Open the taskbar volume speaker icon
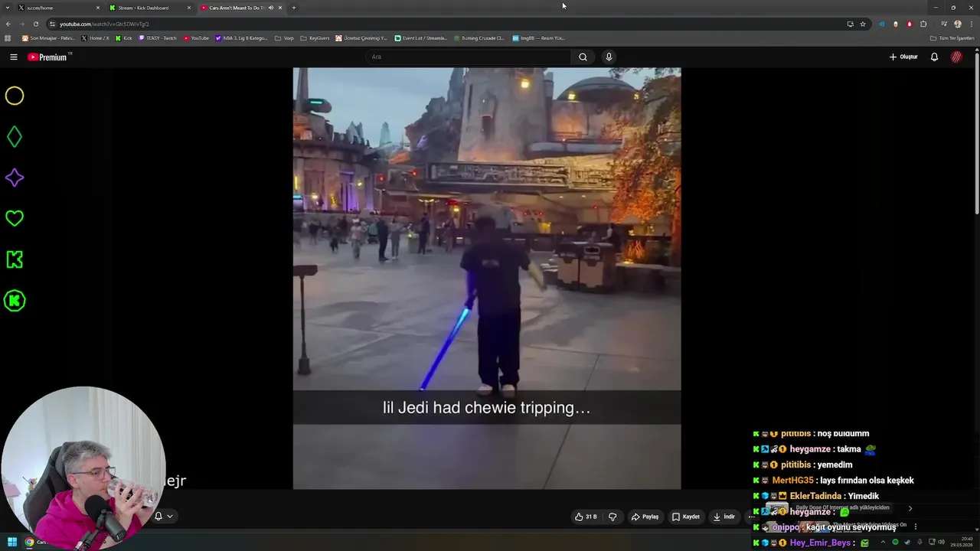The height and width of the screenshot is (551, 980). tap(941, 542)
